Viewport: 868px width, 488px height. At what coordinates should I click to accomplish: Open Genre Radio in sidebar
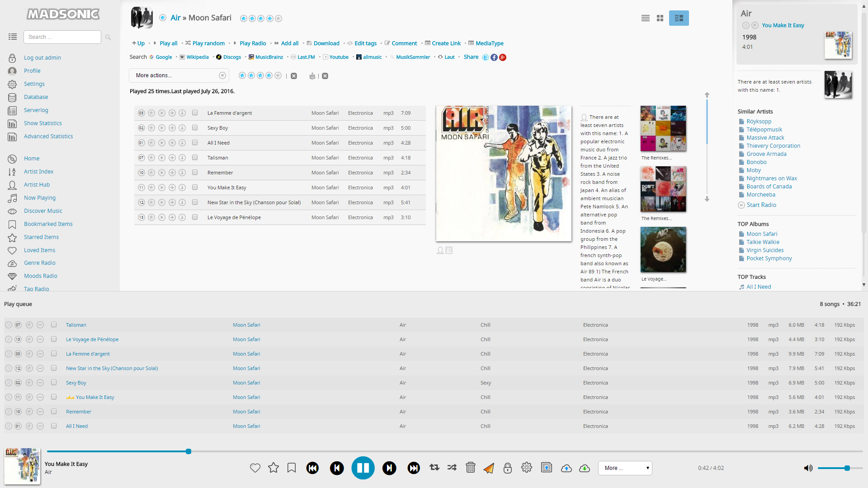click(40, 263)
